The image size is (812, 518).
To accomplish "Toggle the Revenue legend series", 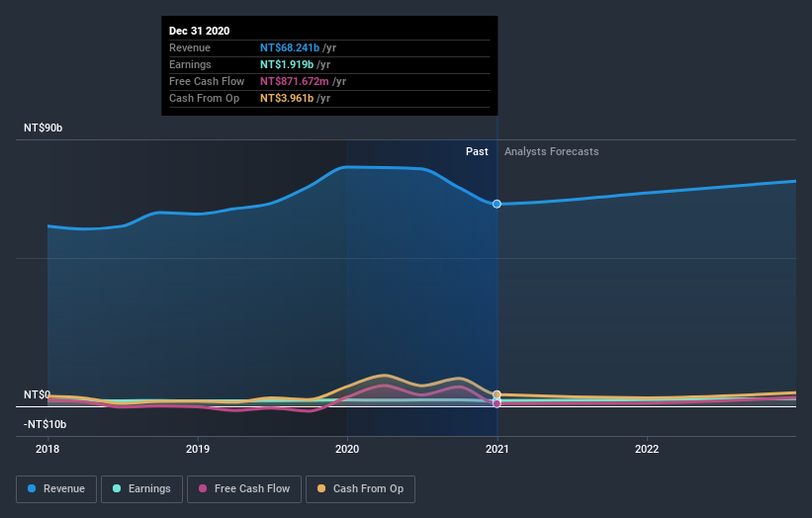I will (x=56, y=489).
